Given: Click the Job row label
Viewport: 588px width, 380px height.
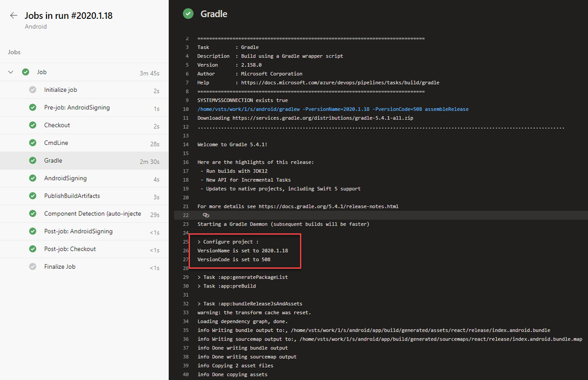Looking at the screenshot, I should point(42,72).
